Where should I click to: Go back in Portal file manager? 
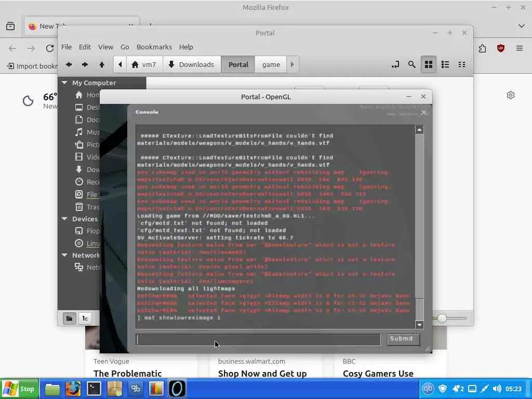(x=69, y=64)
